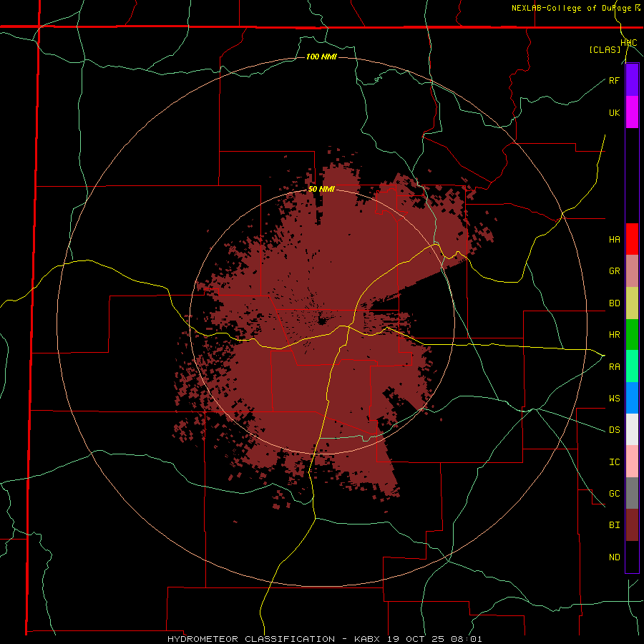Click the HHC product label
This screenshot has height=644, width=644.
pos(628,43)
